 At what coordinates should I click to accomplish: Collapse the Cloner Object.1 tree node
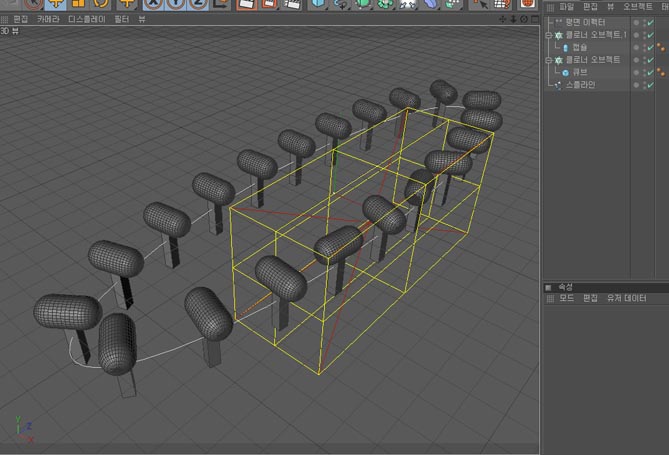coord(547,35)
